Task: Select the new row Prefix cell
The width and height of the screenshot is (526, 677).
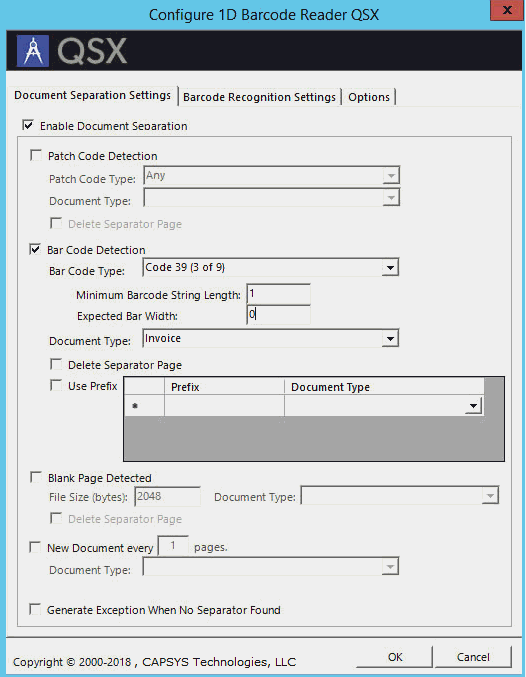Action: tap(224, 406)
